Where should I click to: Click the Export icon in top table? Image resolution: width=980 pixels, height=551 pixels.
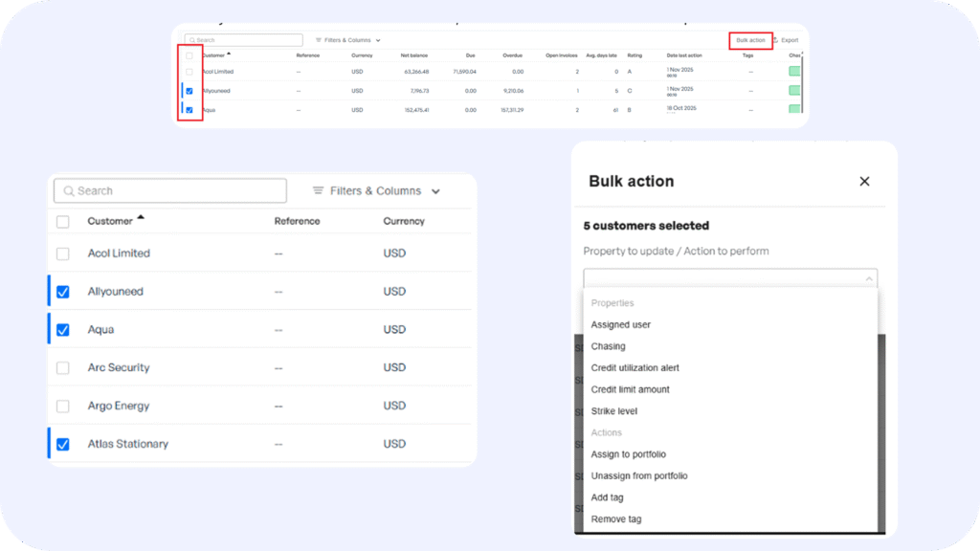click(776, 40)
